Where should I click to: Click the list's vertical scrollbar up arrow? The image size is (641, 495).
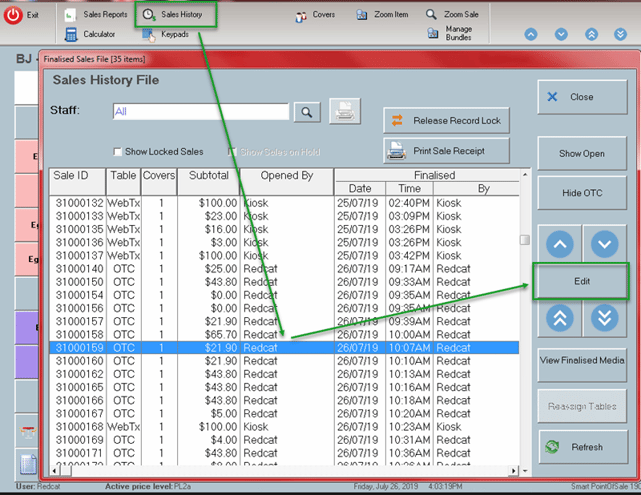click(x=525, y=175)
